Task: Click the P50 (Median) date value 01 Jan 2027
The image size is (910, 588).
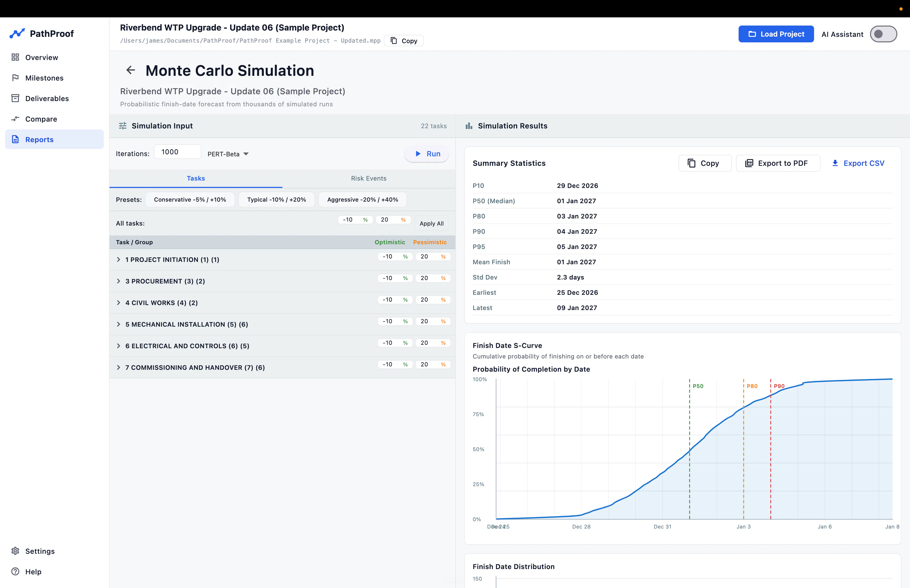Action: coord(576,201)
